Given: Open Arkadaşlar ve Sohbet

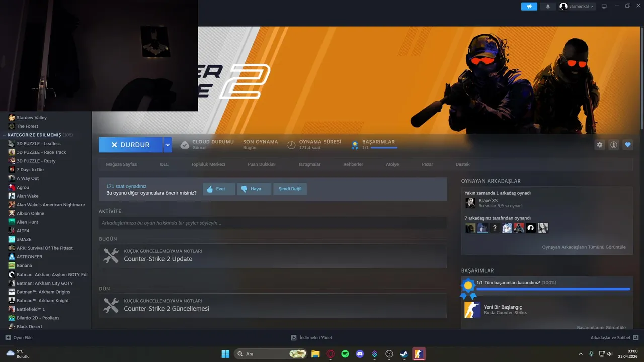Looking at the screenshot, I should (x=614, y=338).
